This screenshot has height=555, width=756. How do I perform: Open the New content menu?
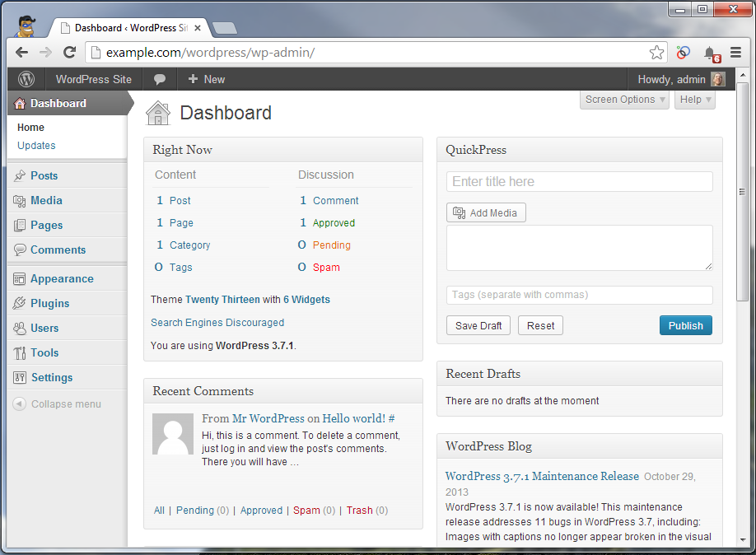[207, 79]
